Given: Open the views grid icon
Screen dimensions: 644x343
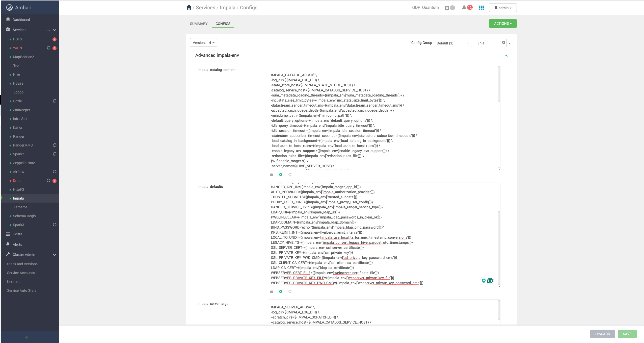Looking at the screenshot, I should (x=481, y=8).
